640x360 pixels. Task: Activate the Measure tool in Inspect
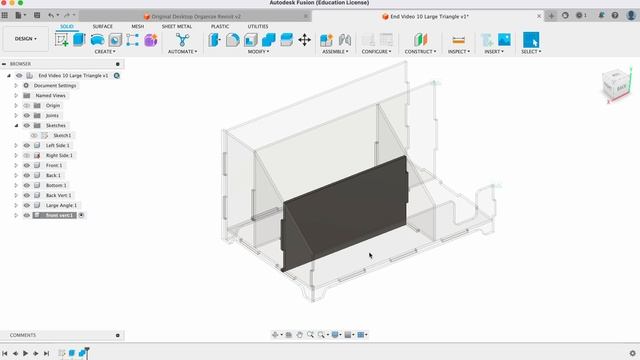458,40
